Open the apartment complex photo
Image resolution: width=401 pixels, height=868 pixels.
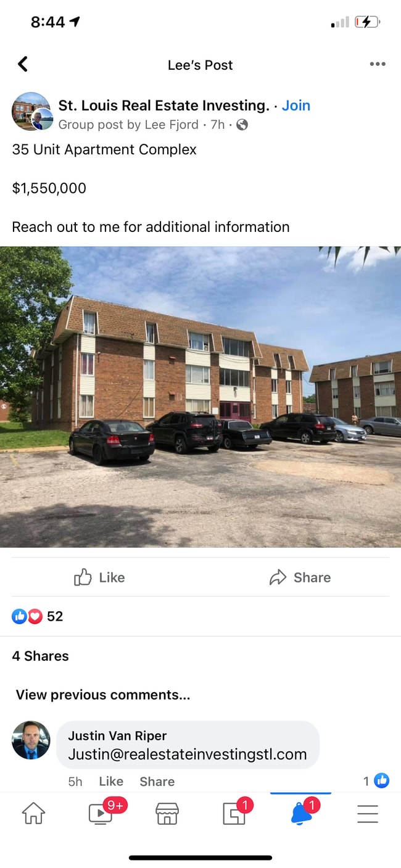200,397
